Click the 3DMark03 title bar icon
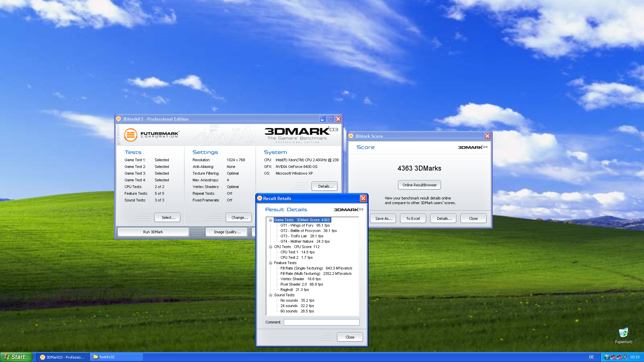This screenshot has height=362, width=644. (118, 119)
